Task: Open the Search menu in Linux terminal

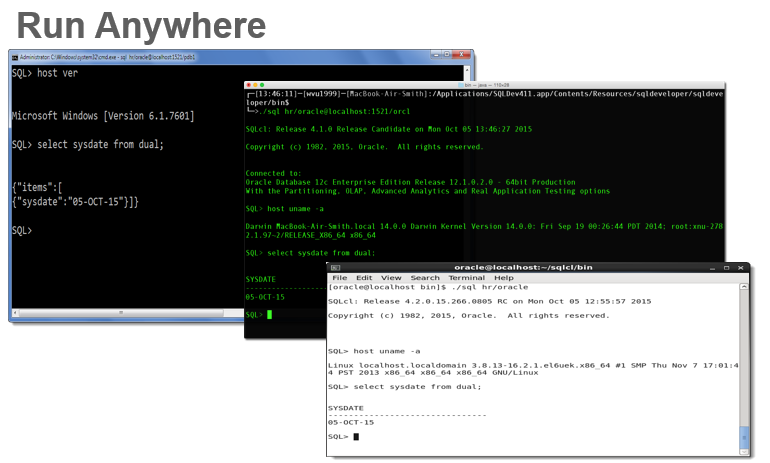Action: (425, 278)
